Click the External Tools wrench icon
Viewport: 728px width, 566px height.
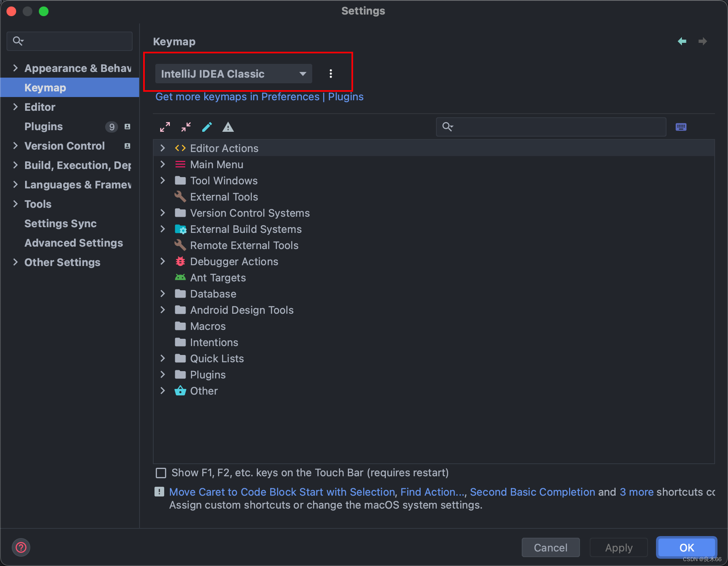(180, 197)
